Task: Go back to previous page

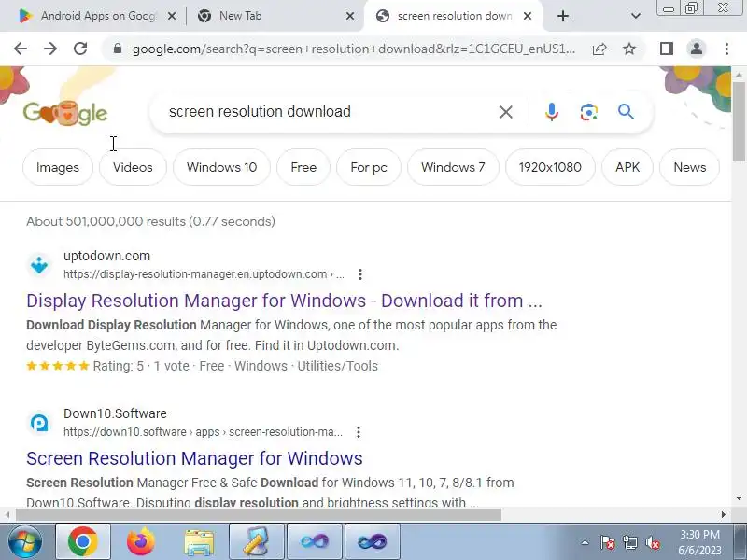Action: 21,49
